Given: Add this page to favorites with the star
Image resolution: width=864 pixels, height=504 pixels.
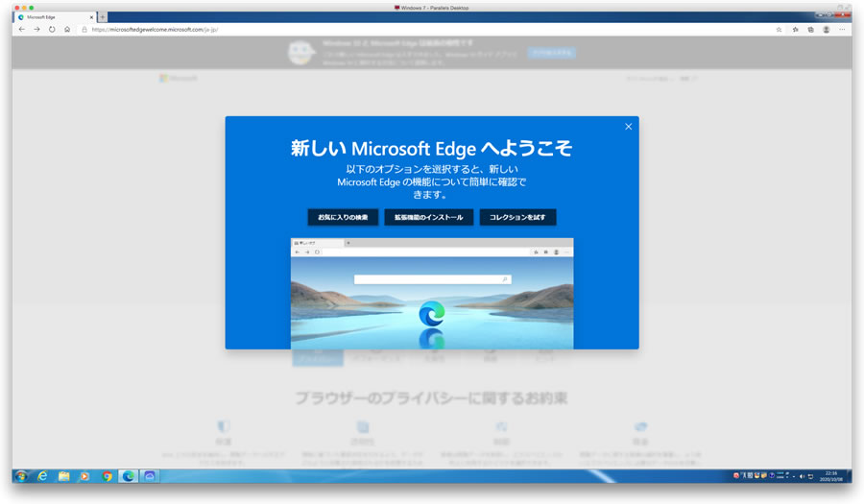Looking at the screenshot, I should click(x=779, y=30).
